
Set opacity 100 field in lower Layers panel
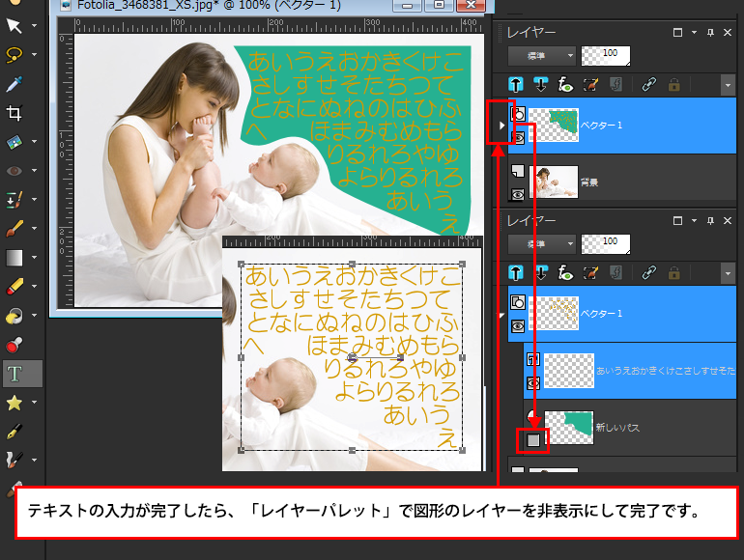tap(606, 244)
